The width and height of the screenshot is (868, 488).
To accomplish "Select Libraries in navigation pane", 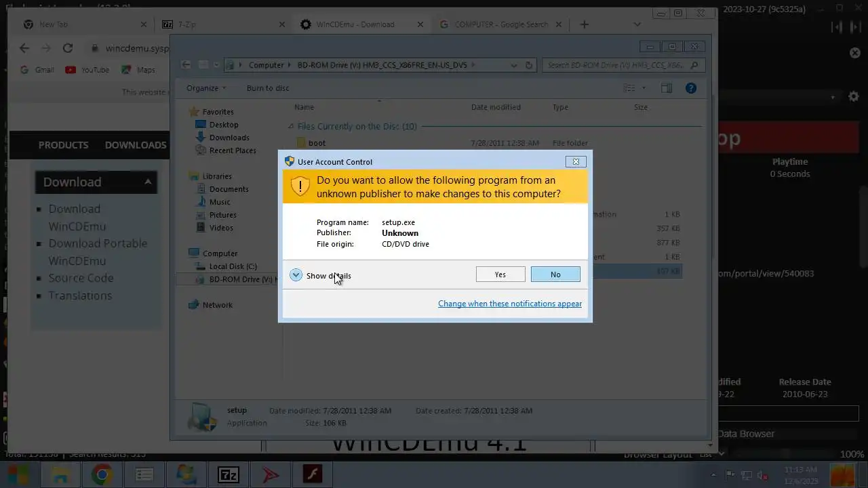I will 217,176.
